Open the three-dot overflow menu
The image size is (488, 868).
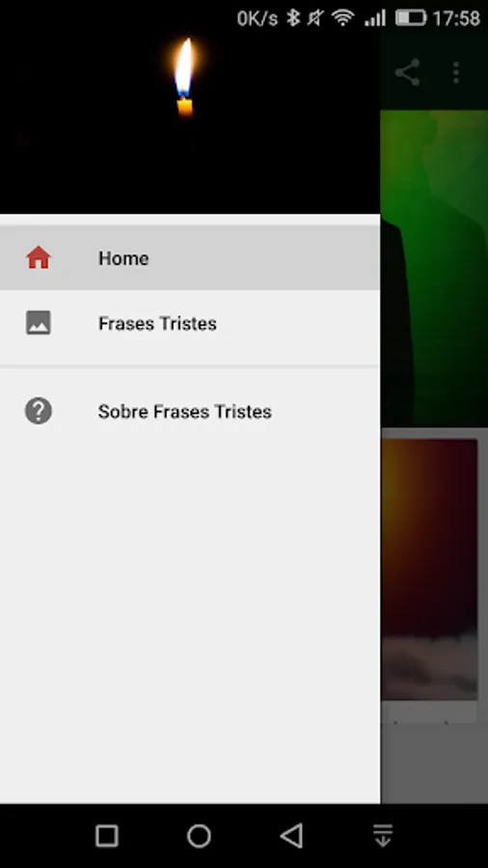tap(456, 72)
